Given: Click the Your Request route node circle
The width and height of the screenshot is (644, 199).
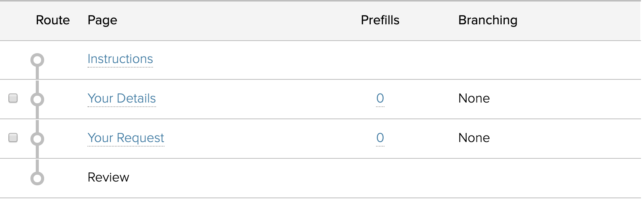Looking at the screenshot, I should [x=37, y=139].
